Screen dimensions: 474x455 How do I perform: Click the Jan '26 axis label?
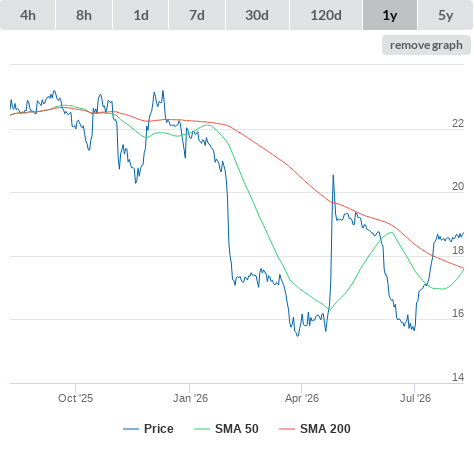click(x=190, y=398)
